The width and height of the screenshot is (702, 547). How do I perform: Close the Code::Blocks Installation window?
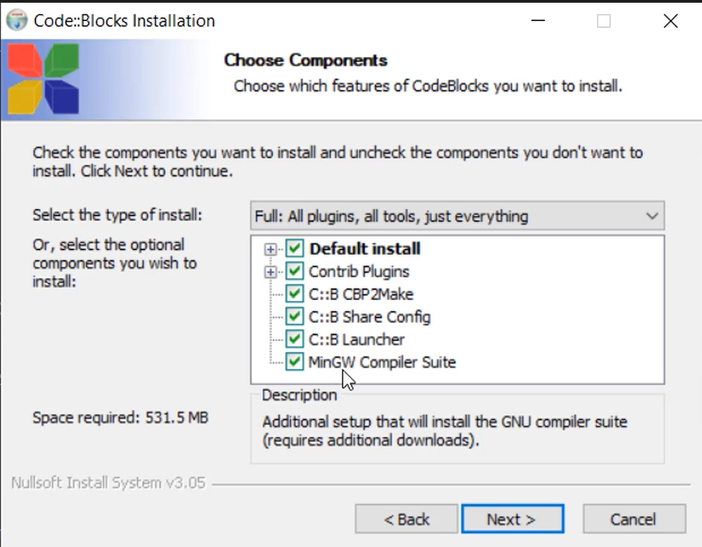point(670,21)
